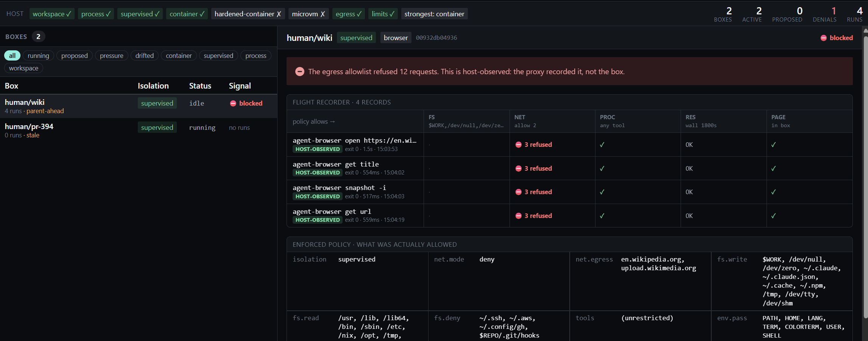The height and width of the screenshot is (341, 868).
Task: Click the boxes count badge '2' beside BOXES
Action: pos(38,37)
